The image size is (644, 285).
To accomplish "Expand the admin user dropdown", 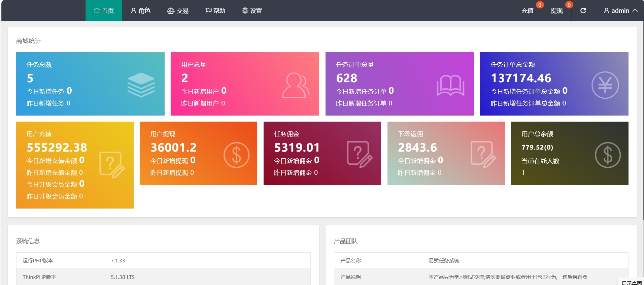I will 621,11.
